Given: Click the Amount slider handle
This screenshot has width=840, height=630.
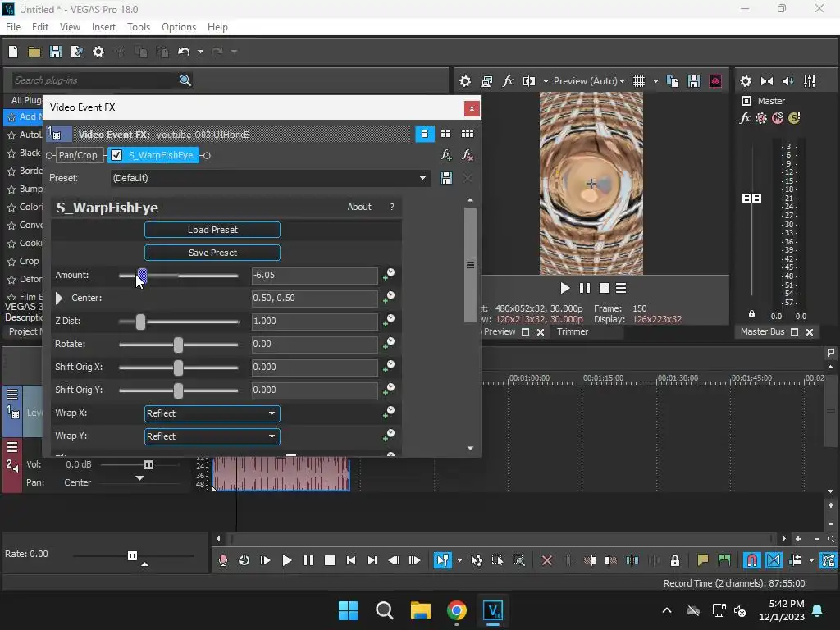Looking at the screenshot, I should tap(142, 276).
